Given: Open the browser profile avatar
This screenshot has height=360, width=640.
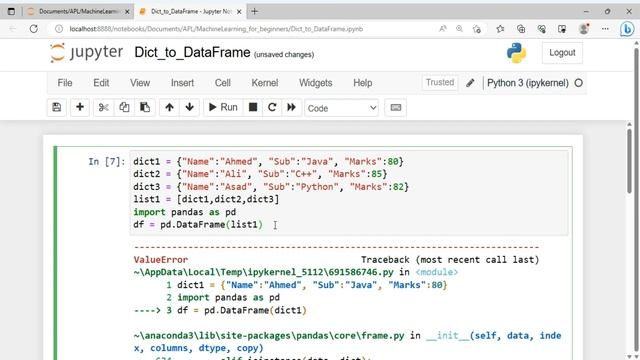Looking at the screenshot, I should (584, 29).
